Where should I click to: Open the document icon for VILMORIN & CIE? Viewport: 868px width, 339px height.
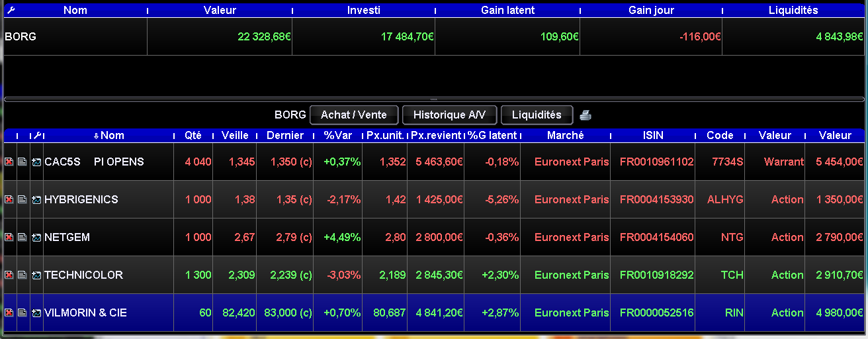22,313
